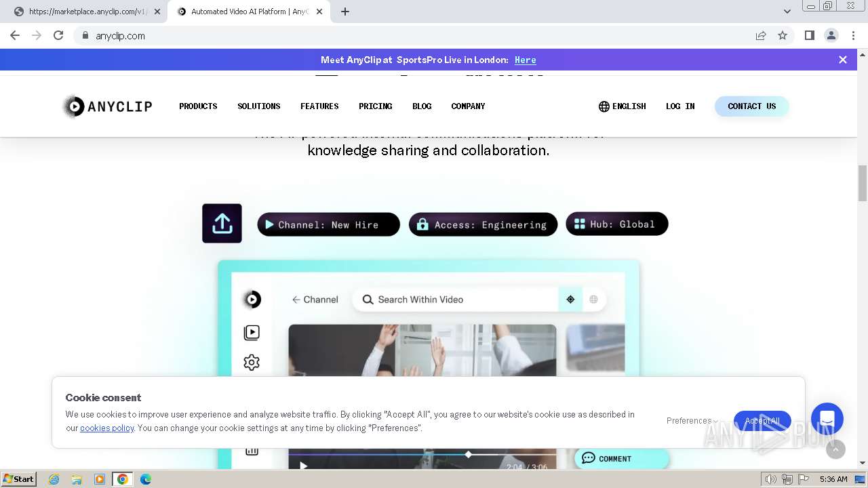Click the scroll-to-top arrow button
The width and height of the screenshot is (868, 488).
(x=835, y=449)
